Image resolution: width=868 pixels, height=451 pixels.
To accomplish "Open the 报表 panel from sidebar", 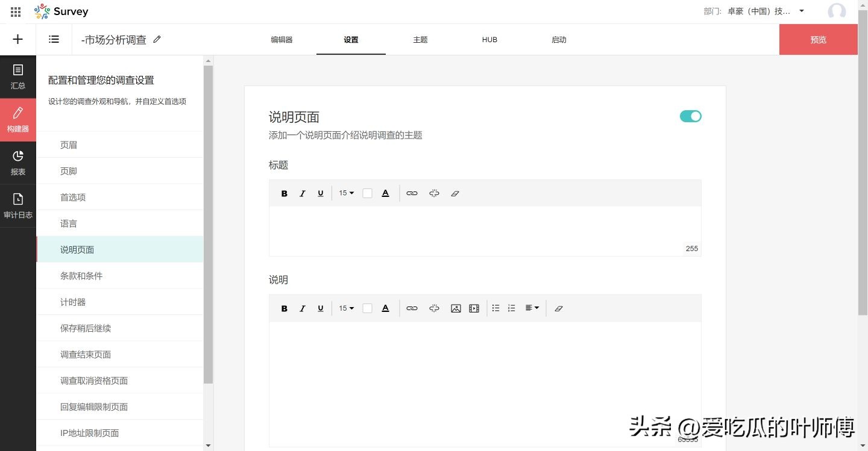I will [18, 163].
